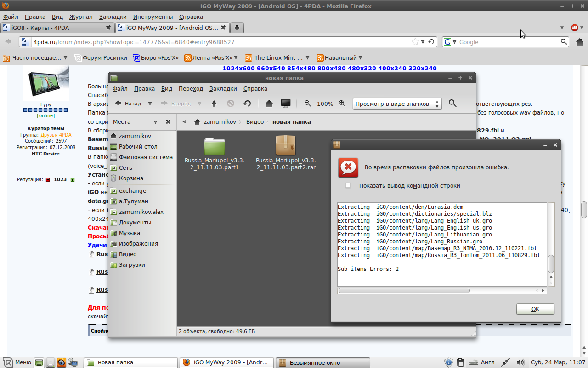Click Firefox page vertical scrollbar

point(584,210)
